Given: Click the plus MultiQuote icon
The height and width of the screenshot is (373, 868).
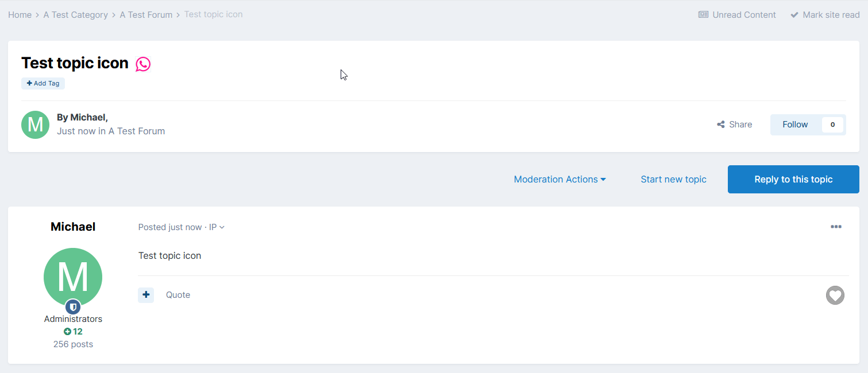Looking at the screenshot, I should (146, 295).
